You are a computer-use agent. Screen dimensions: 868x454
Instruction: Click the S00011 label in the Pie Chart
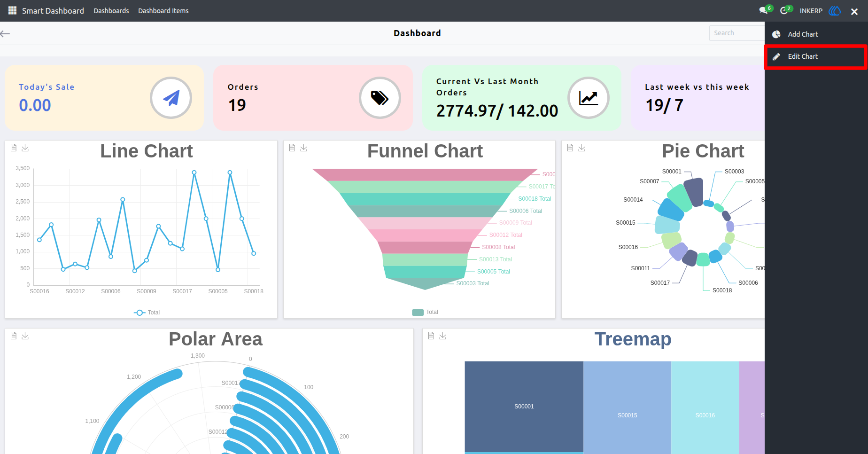pos(641,268)
